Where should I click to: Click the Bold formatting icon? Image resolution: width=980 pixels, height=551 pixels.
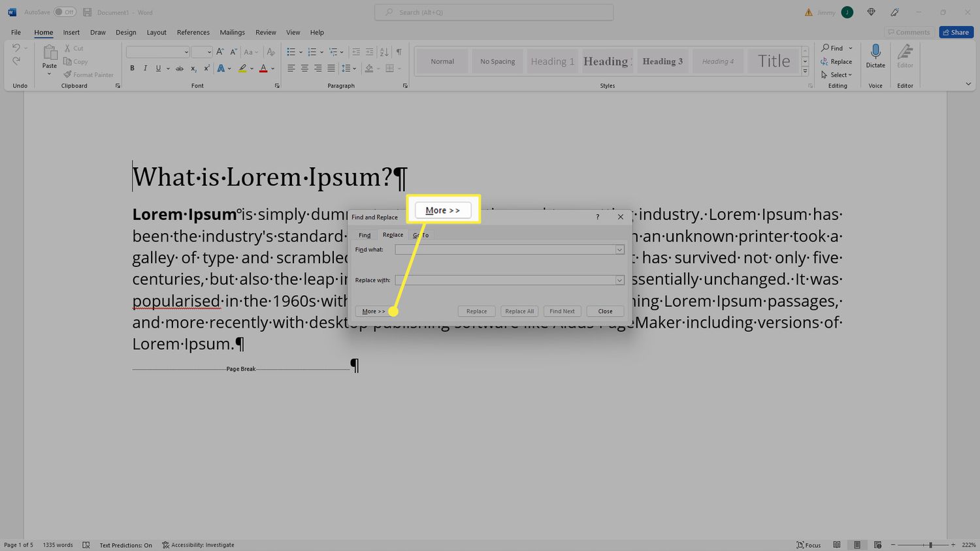pyautogui.click(x=132, y=69)
